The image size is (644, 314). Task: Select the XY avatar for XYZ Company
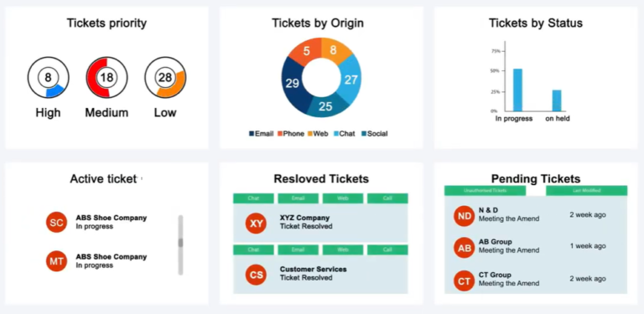(x=256, y=223)
